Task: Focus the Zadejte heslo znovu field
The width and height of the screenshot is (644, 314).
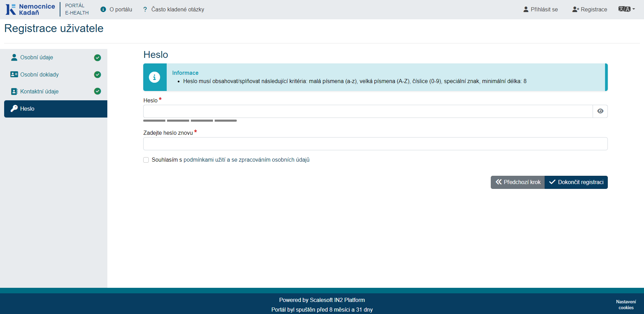Action: coord(375,144)
